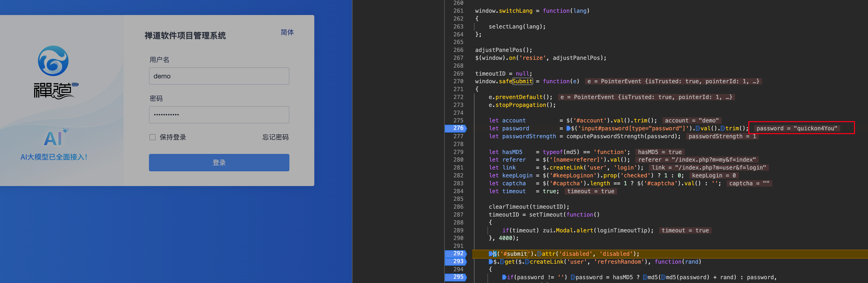Viewport: 868px width, 283px height.
Task: Click the AI大模型已全面接入 link text
Action: tap(54, 157)
